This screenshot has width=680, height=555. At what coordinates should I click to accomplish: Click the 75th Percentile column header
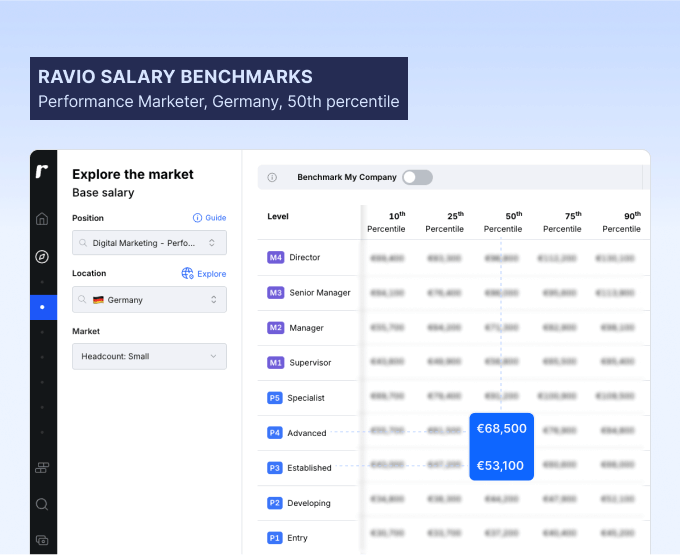(562, 222)
